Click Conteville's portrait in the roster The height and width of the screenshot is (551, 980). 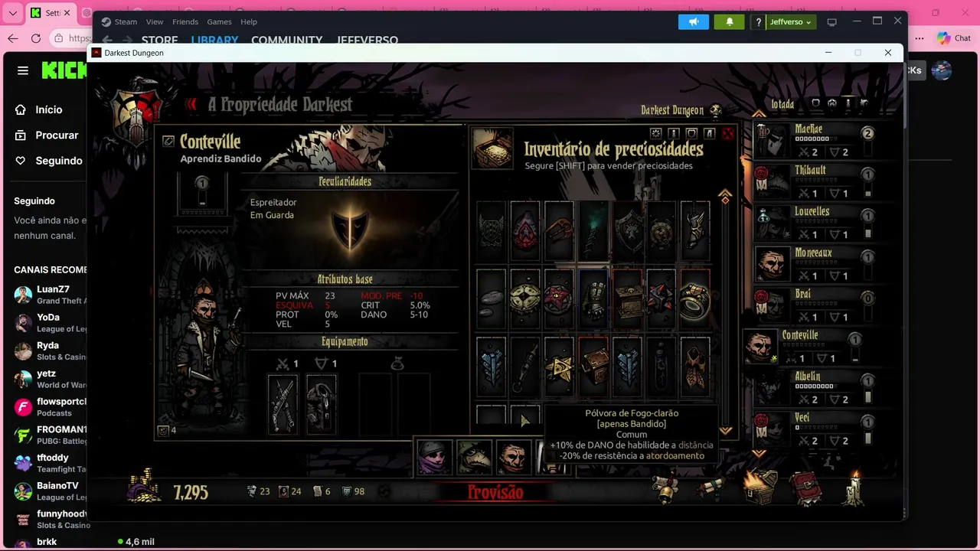[x=760, y=347]
